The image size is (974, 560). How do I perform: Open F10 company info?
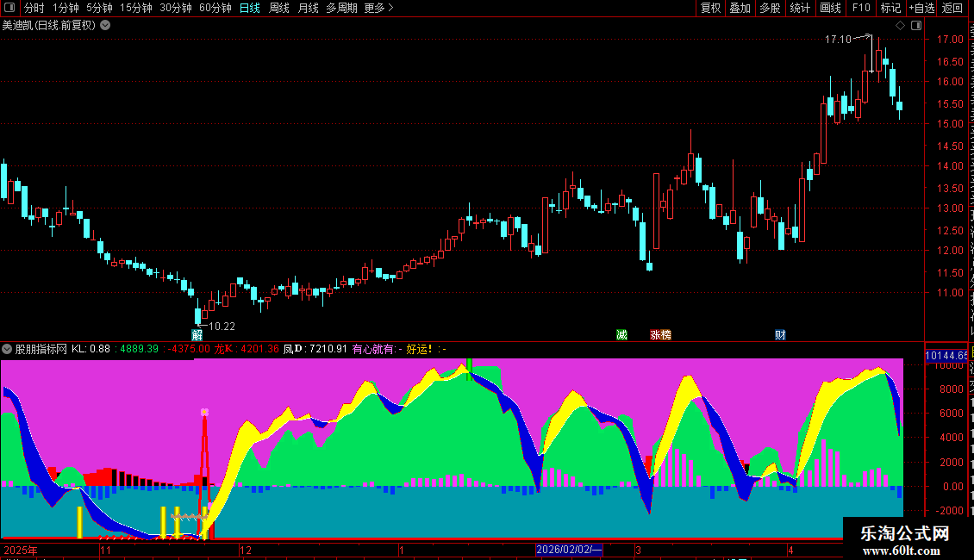(861, 8)
